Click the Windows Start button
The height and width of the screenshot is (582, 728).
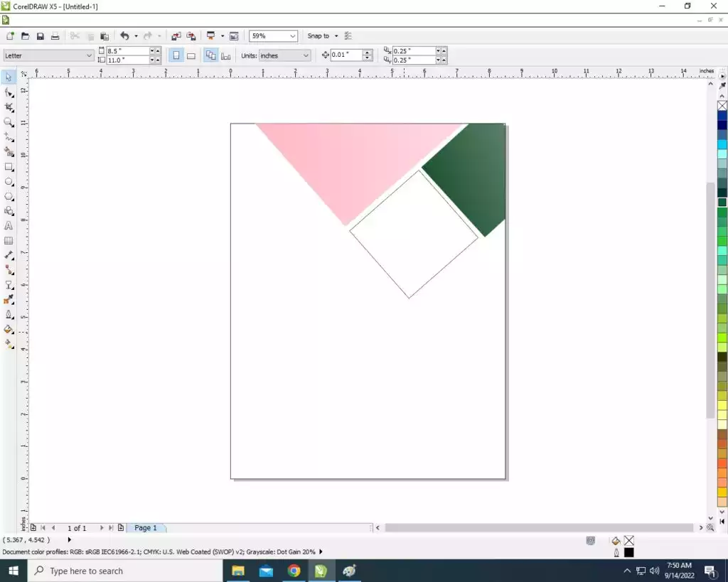click(14, 571)
